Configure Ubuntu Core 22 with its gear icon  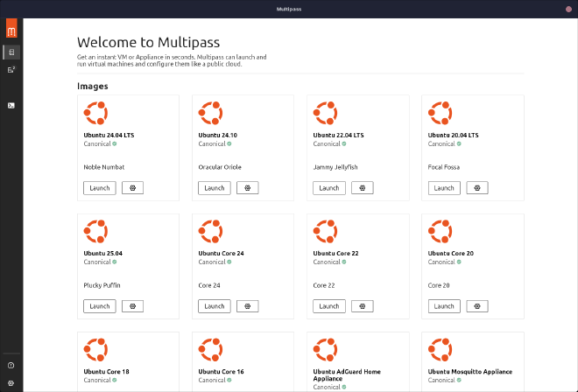pos(363,306)
